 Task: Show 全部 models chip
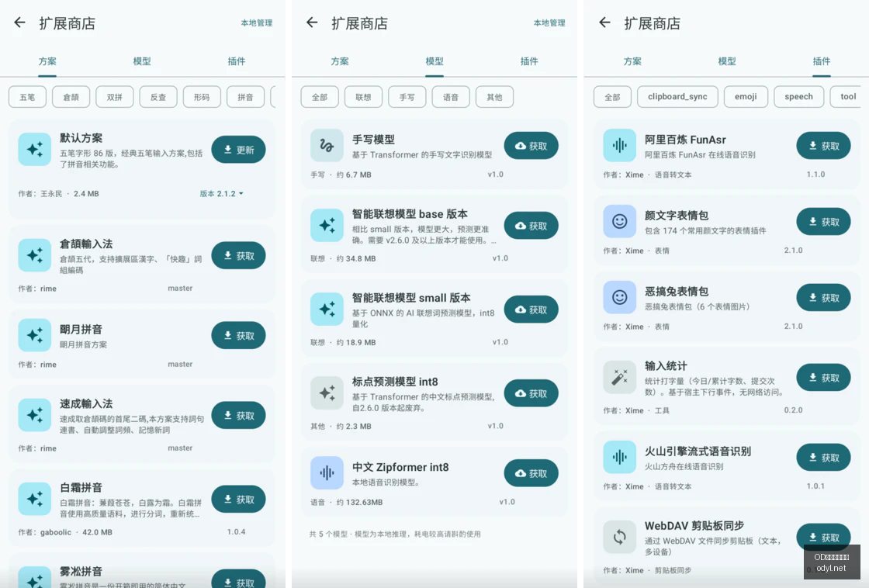[x=320, y=97]
